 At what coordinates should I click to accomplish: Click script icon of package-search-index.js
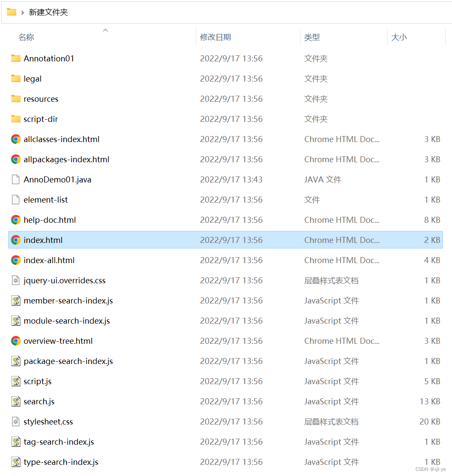16,361
